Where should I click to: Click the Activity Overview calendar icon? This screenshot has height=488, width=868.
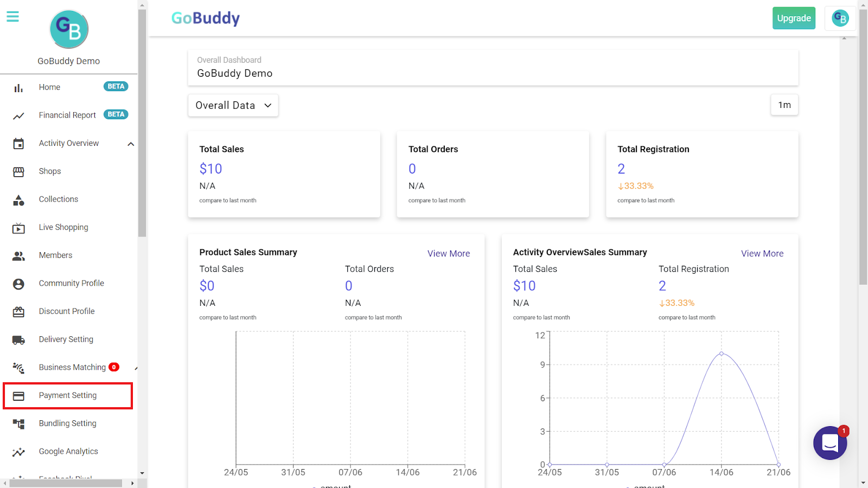pos(18,144)
